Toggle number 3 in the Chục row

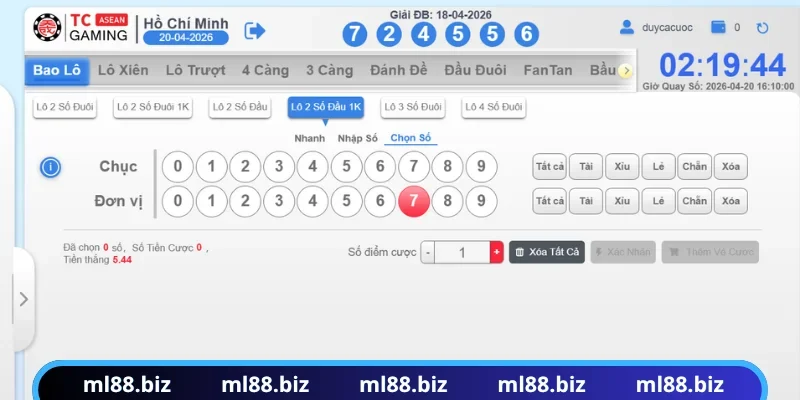pyautogui.click(x=279, y=167)
